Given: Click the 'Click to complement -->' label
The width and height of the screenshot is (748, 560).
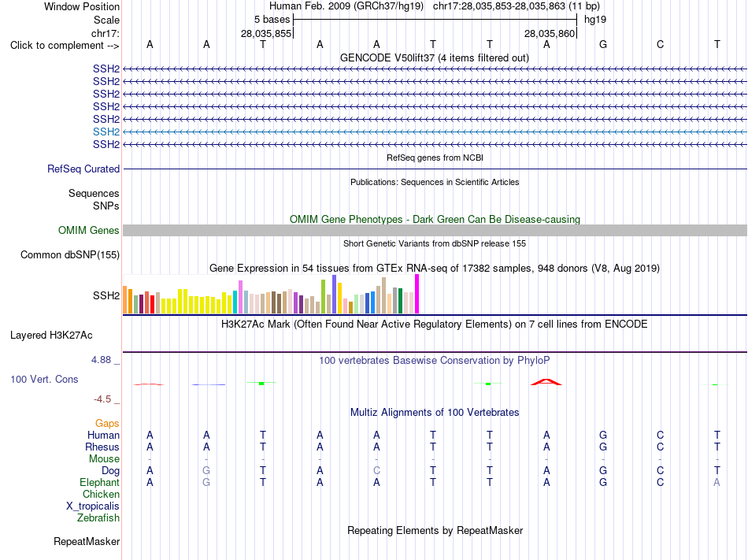Looking at the screenshot, I should pos(65,46).
